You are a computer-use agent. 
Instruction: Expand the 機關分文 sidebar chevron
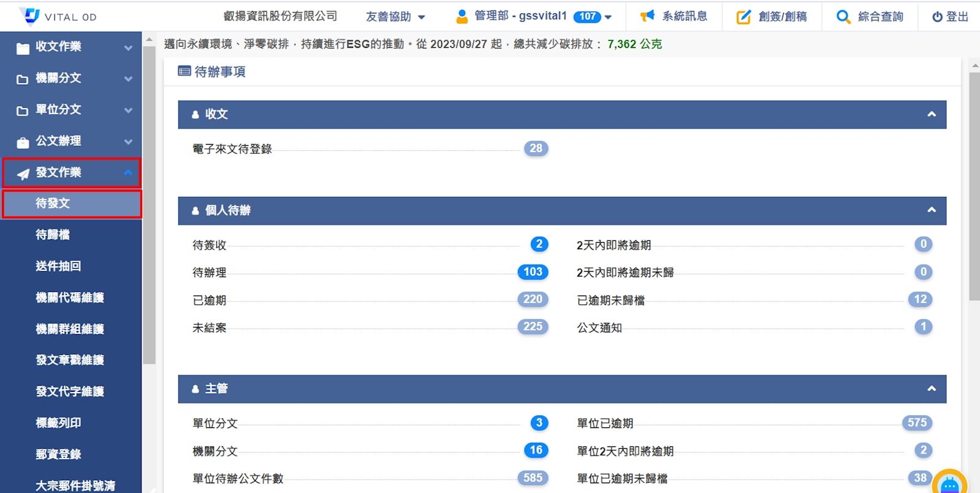click(x=128, y=78)
